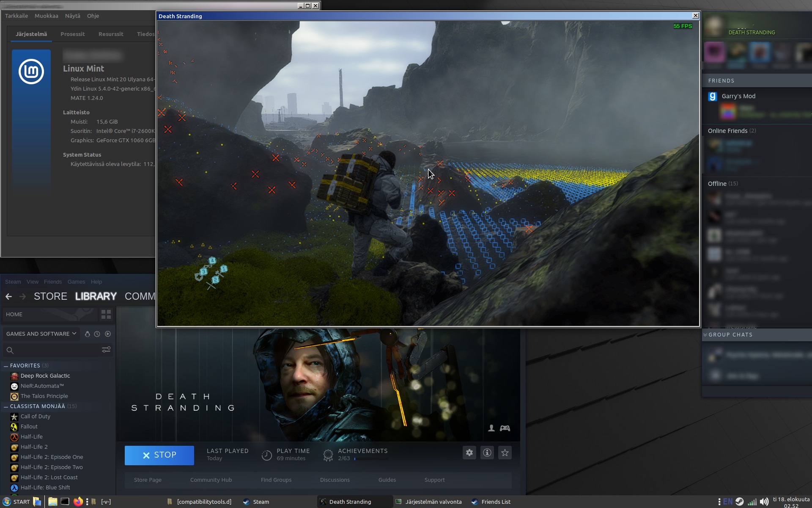The height and width of the screenshot is (508, 812).
Task: Open Support link
Action: 435,480
